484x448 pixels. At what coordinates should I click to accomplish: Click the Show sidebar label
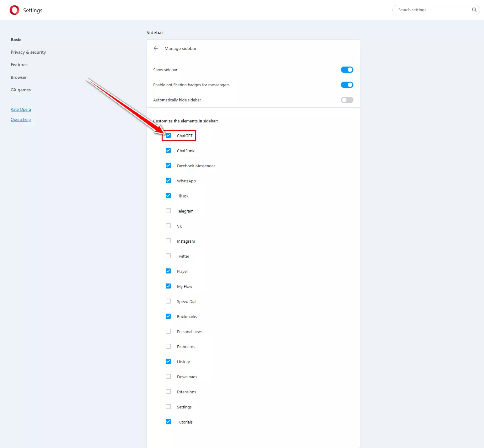click(x=165, y=70)
